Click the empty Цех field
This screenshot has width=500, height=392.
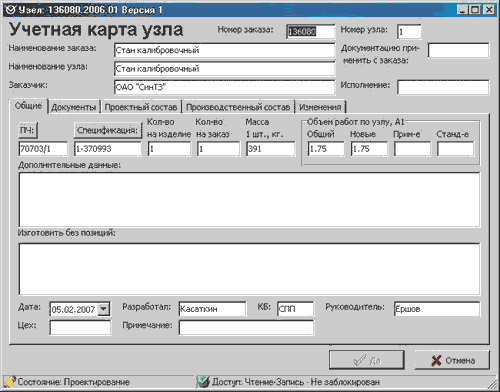click(x=80, y=327)
